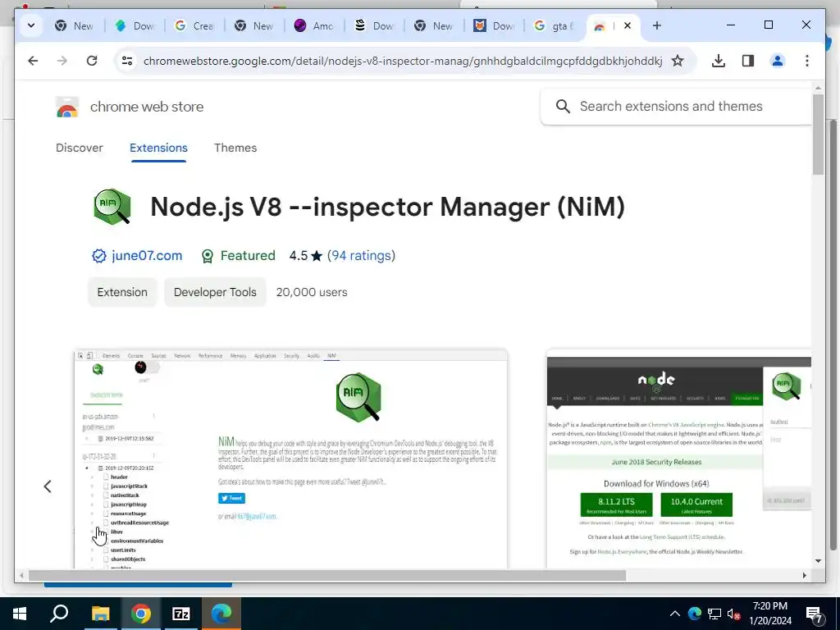Click the vertical page scrollbar
This screenshot has height=630, width=840.
[818, 134]
